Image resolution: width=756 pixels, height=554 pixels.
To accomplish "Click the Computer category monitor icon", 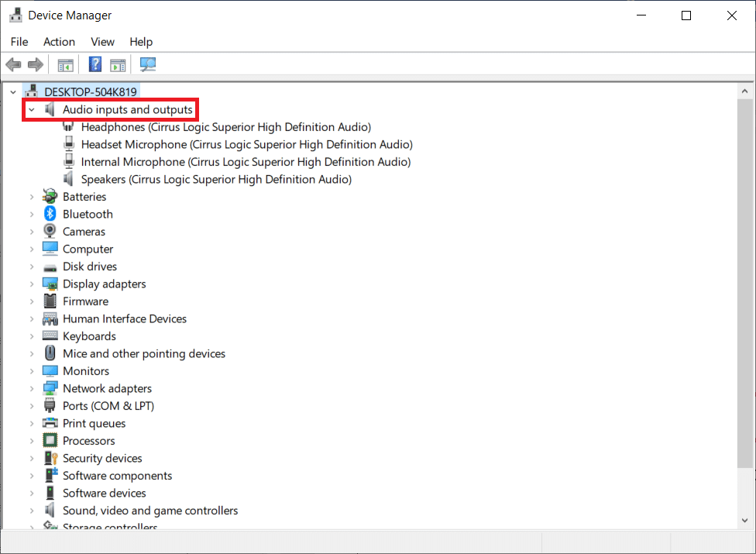I will pos(50,248).
